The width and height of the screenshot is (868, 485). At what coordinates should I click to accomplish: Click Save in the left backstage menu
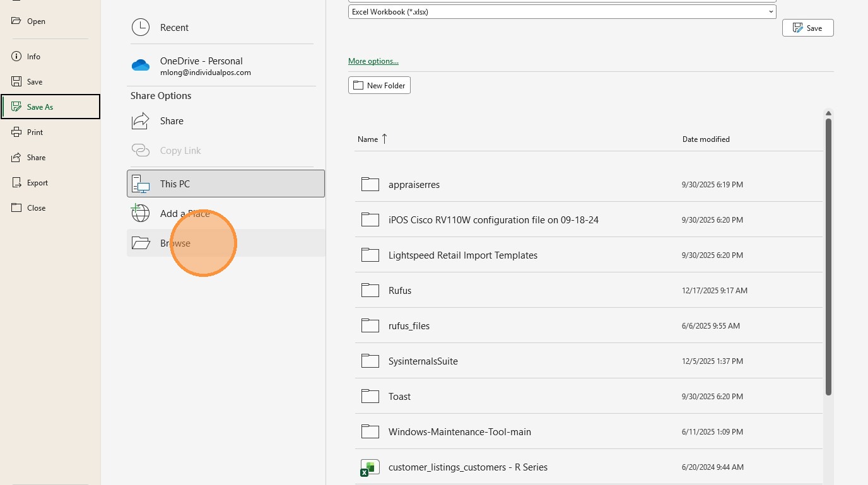click(x=50, y=81)
